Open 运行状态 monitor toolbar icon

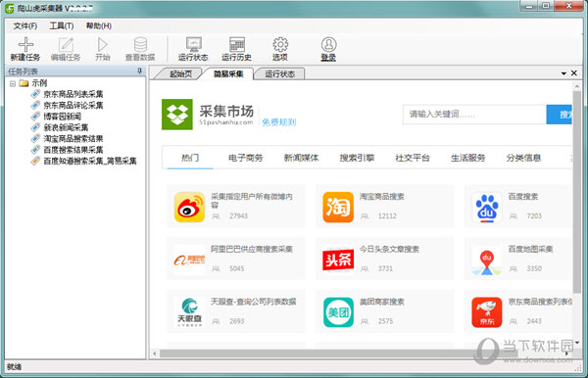click(x=193, y=45)
